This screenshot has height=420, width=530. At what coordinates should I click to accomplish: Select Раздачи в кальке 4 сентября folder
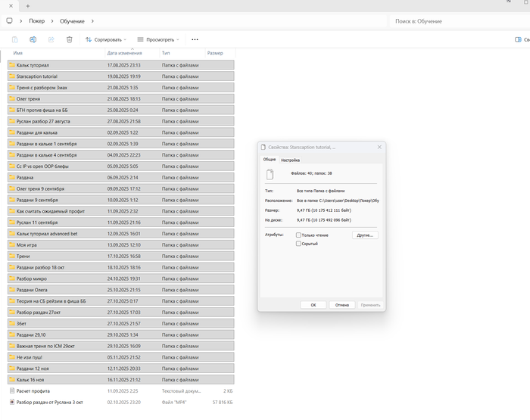click(120, 154)
